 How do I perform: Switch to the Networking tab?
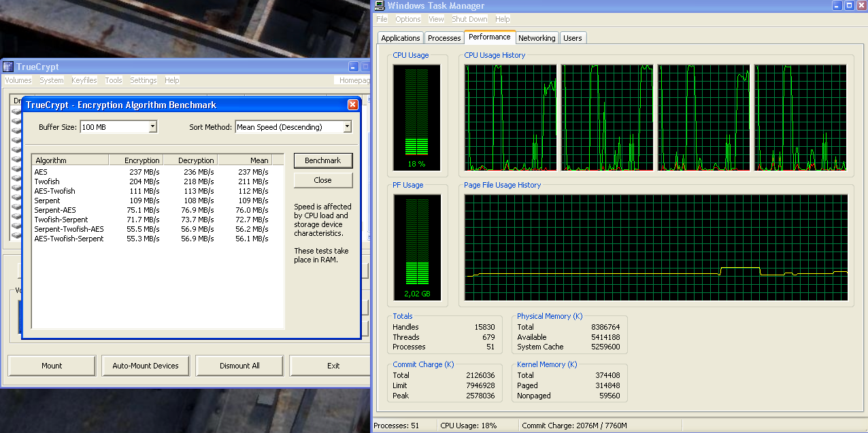click(x=537, y=38)
